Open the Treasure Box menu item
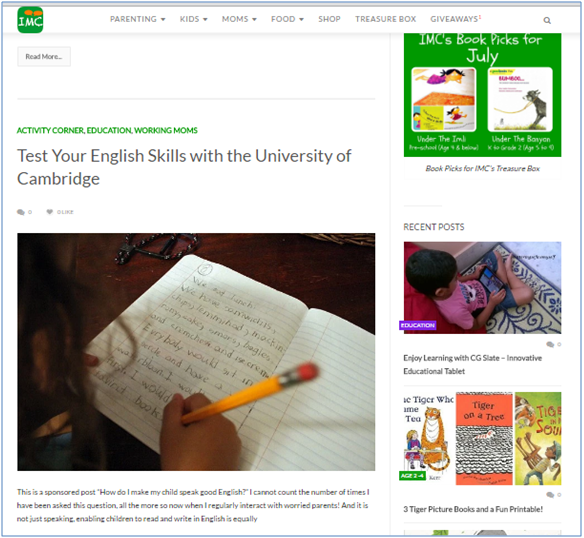 [385, 19]
